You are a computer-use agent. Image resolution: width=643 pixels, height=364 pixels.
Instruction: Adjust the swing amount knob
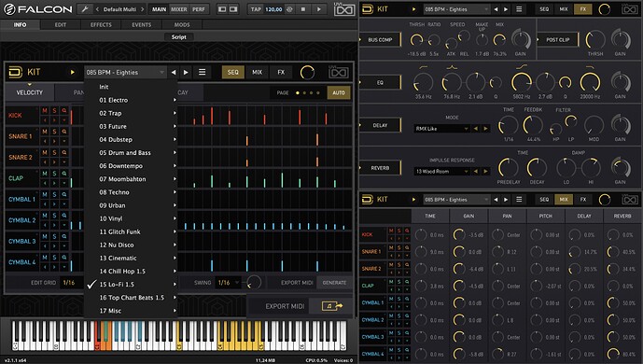click(x=254, y=282)
